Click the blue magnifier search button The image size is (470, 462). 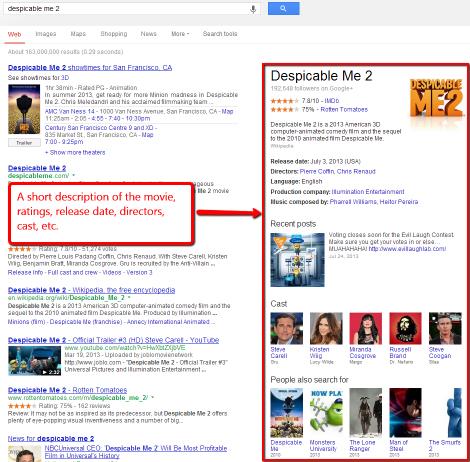click(x=284, y=9)
